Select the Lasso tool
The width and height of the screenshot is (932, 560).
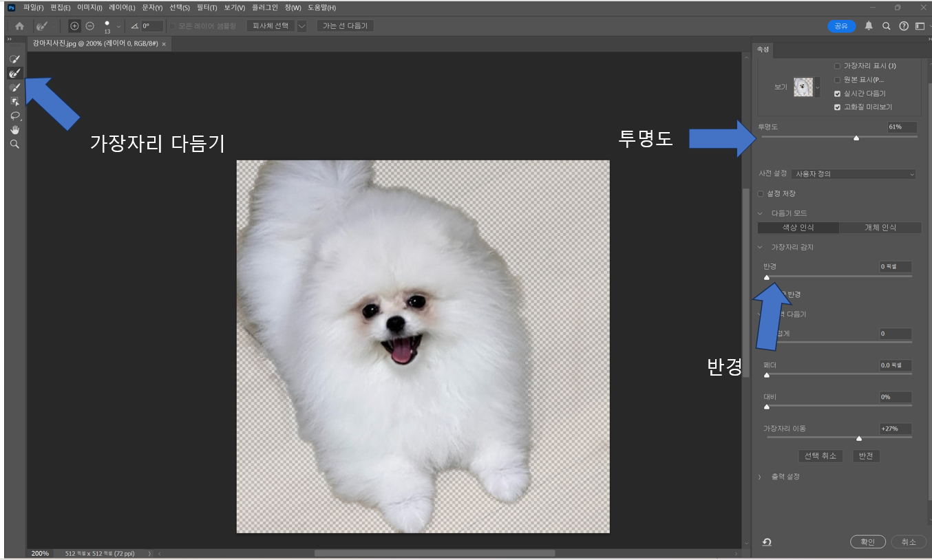point(14,116)
